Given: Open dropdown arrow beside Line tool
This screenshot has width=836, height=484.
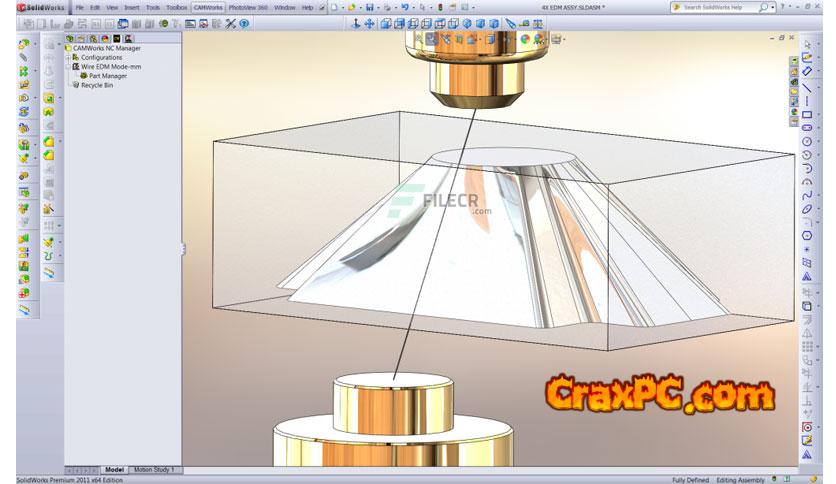Looking at the screenshot, I should tap(817, 87).
